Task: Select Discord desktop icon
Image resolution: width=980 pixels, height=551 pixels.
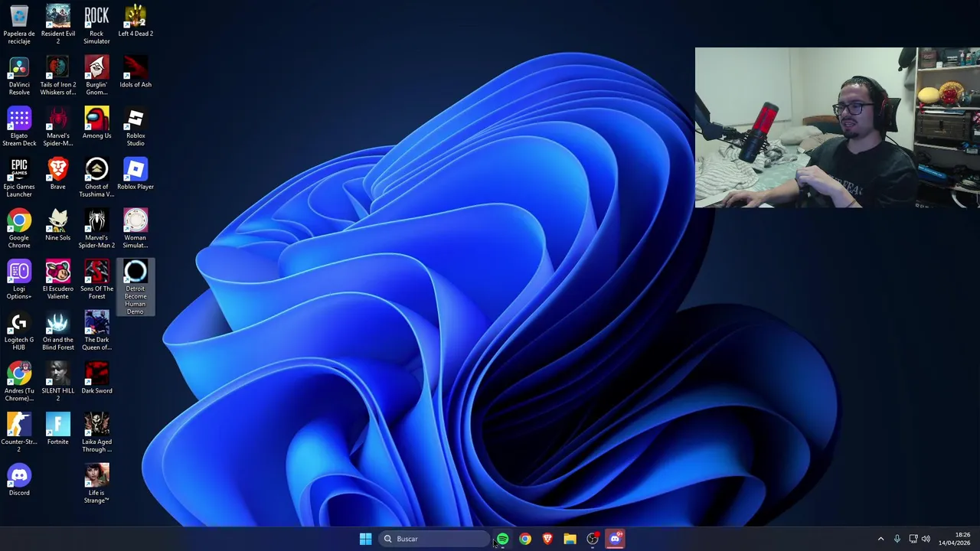Action: click(19, 480)
